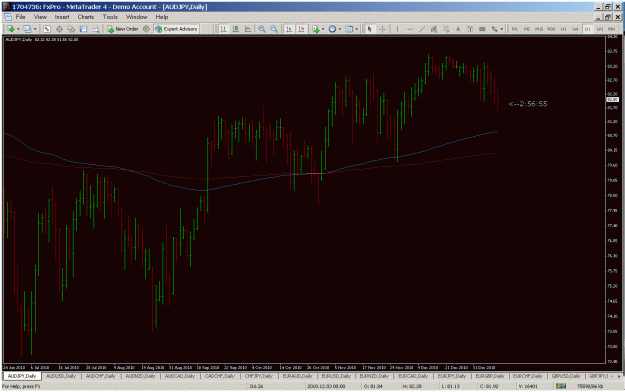Image resolution: width=625 pixels, height=392 pixels.
Task: Switch to H1 timeframe
Action: click(x=563, y=29)
